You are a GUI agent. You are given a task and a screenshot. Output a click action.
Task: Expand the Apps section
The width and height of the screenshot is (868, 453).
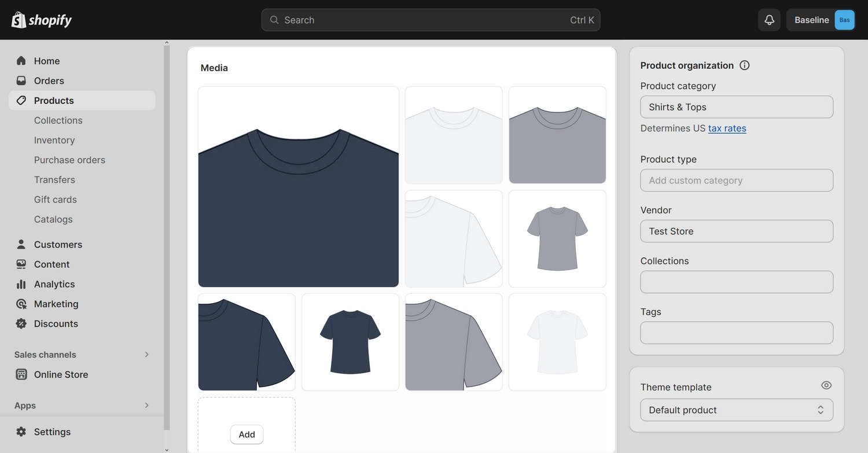tap(146, 406)
